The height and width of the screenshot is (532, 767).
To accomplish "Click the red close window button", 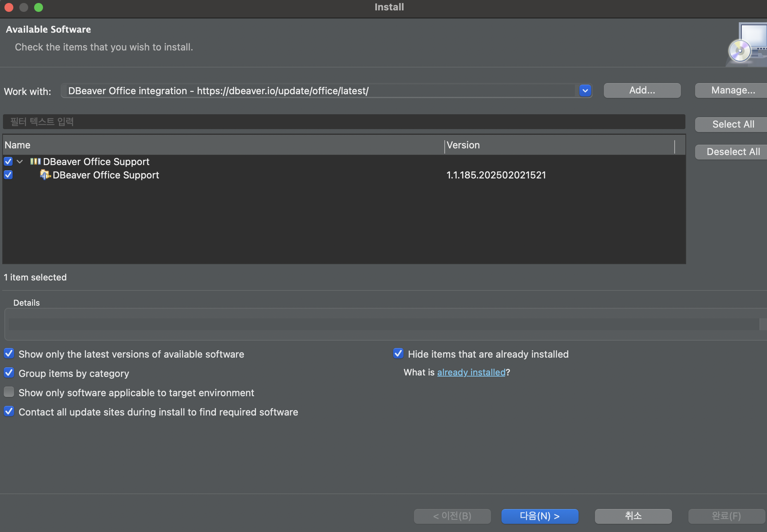I will coord(9,7).
